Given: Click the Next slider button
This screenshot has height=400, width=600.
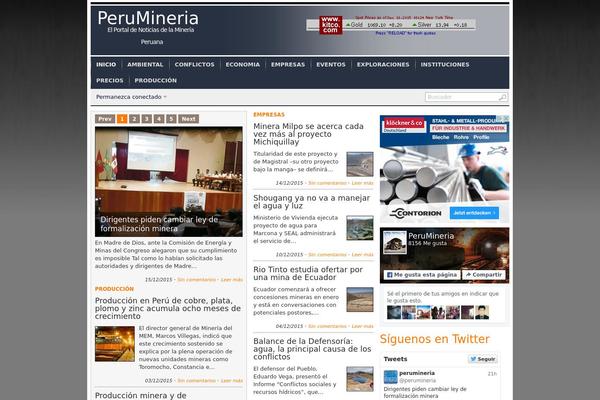Looking at the screenshot, I should click(x=189, y=119).
